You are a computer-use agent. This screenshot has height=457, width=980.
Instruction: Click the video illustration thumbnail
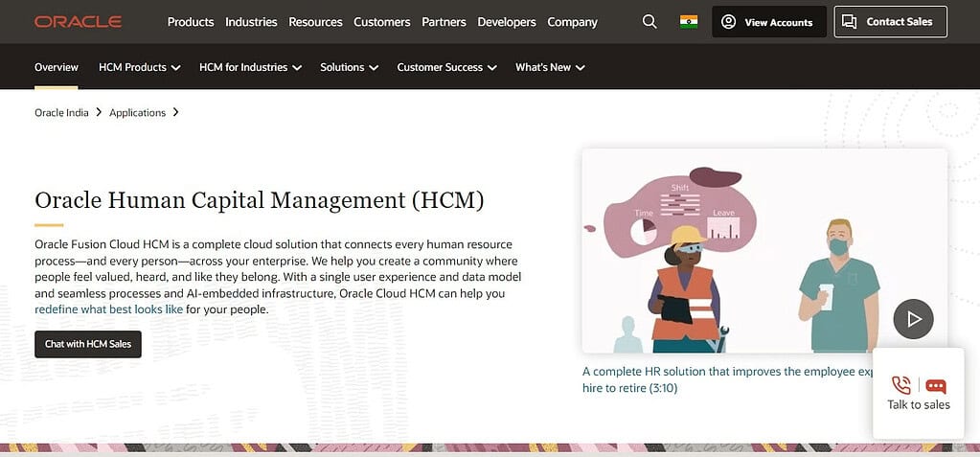(764, 251)
